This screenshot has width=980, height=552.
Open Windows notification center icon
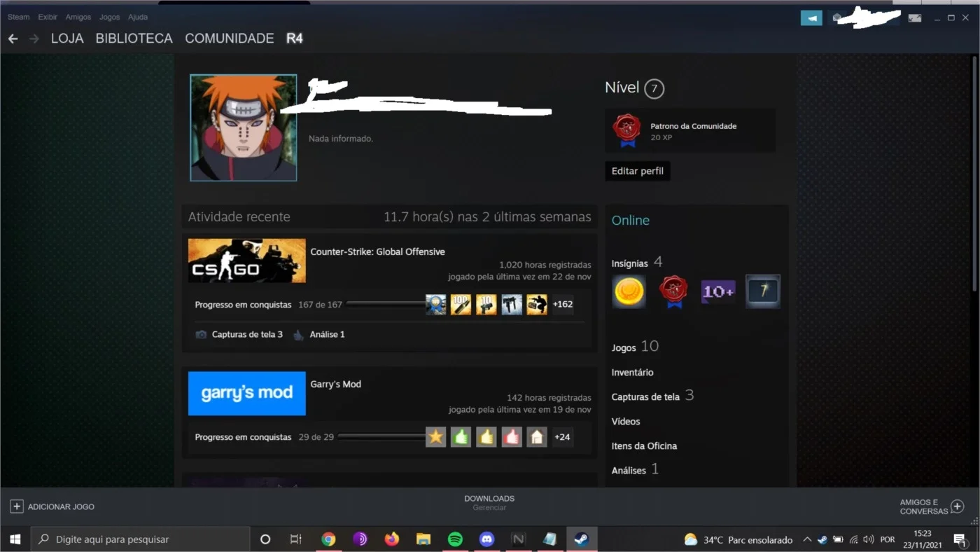point(959,539)
